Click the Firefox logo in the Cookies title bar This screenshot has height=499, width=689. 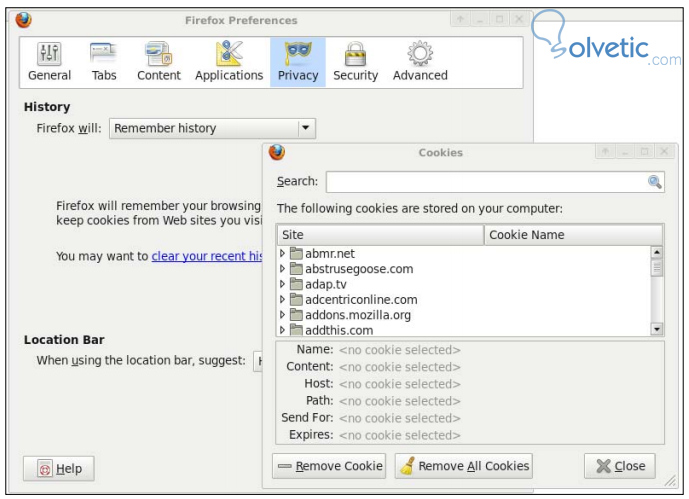click(277, 152)
